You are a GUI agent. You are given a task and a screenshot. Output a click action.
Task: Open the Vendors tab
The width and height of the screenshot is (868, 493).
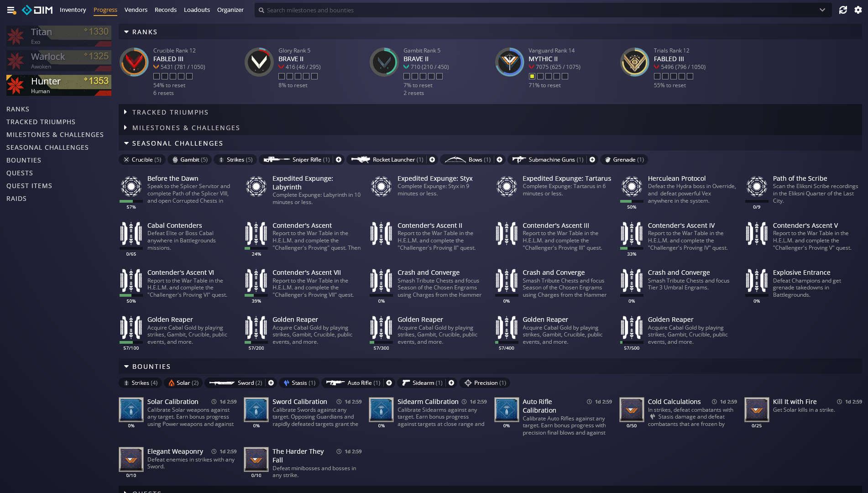136,10
